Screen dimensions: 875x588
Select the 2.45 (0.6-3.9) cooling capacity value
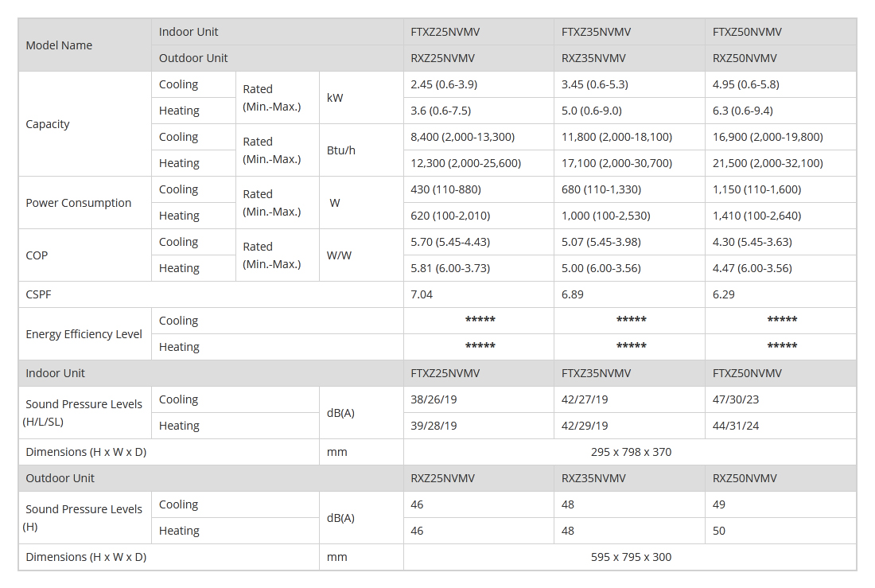[444, 84]
